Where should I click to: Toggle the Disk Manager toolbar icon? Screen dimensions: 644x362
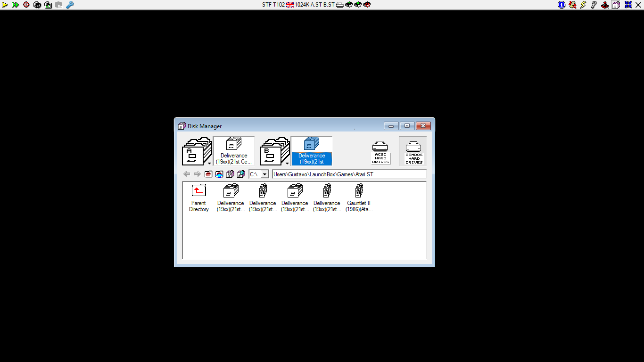click(x=616, y=5)
